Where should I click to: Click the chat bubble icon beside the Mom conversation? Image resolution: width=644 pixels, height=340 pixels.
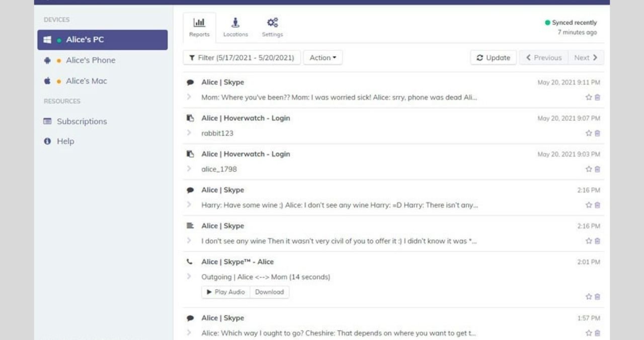pos(190,83)
